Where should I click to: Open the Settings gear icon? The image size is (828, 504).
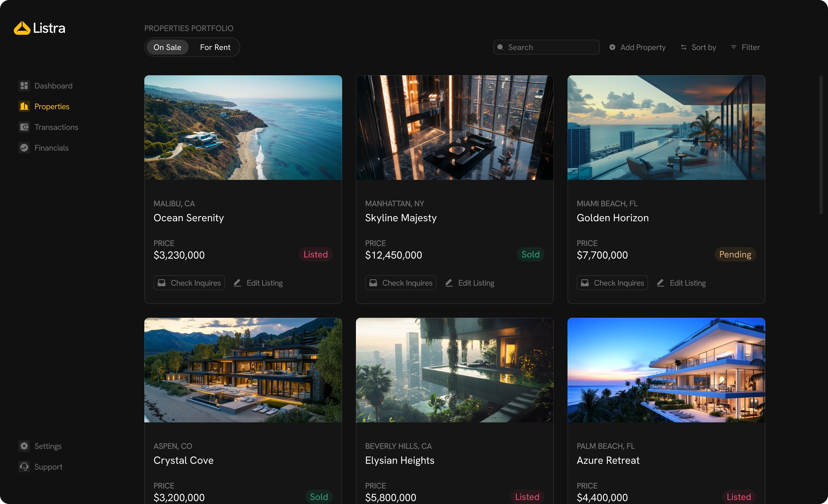coord(24,446)
